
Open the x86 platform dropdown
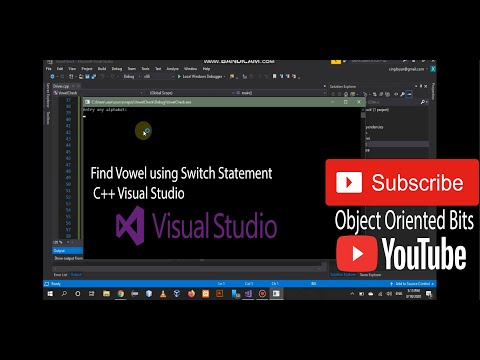coord(159,76)
